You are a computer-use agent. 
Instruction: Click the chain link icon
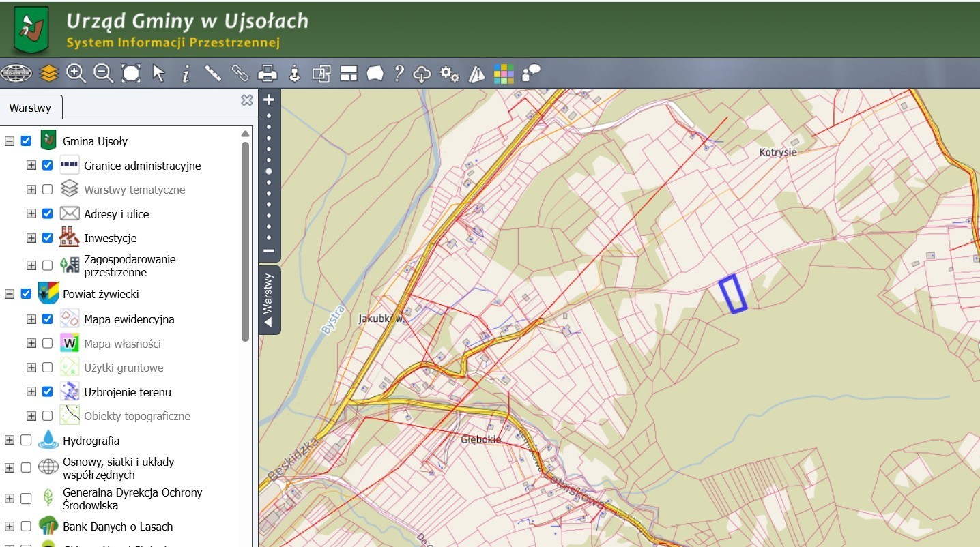point(240,73)
